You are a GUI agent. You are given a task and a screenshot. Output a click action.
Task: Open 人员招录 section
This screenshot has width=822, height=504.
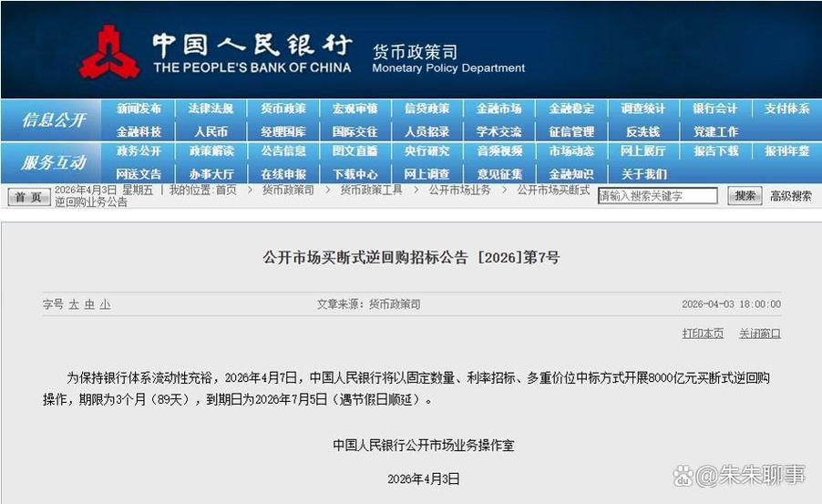426,131
